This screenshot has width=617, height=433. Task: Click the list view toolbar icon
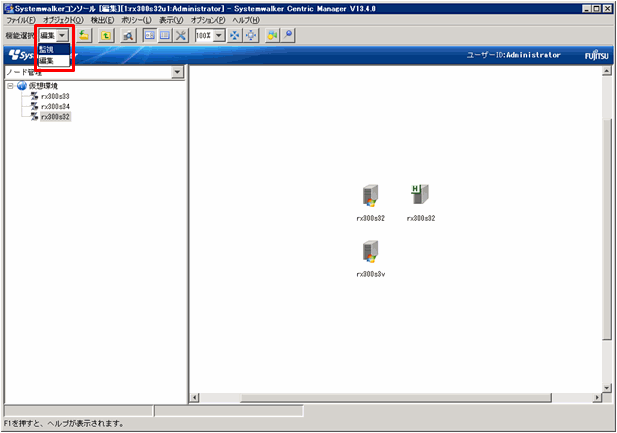[x=164, y=35]
